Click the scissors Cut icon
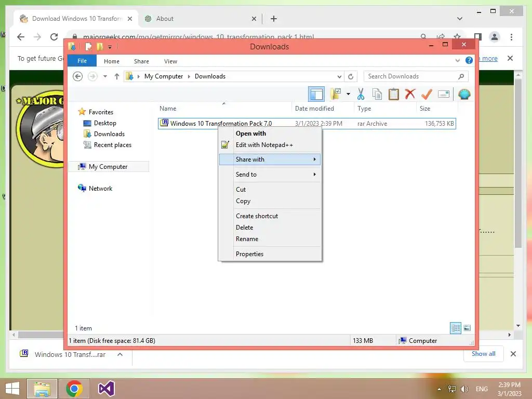This screenshot has height=399, width=532. click(361, 94)
